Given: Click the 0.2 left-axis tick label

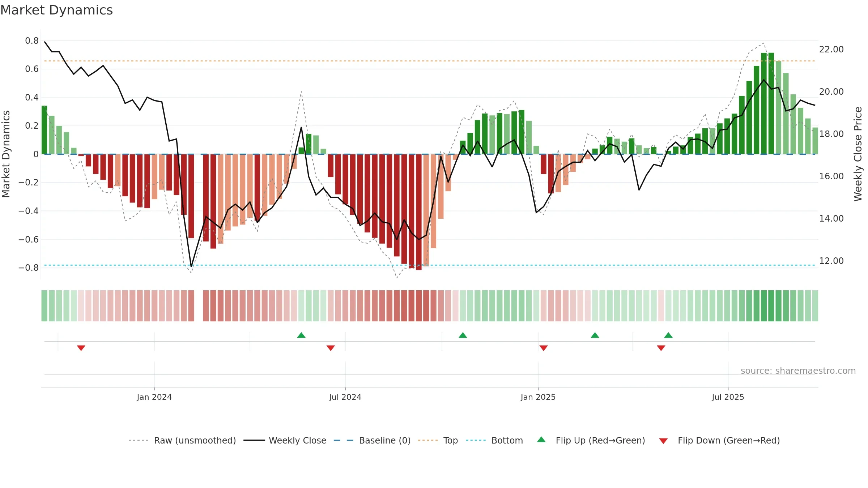Looking at the screenshot, I should coord(32,125).
